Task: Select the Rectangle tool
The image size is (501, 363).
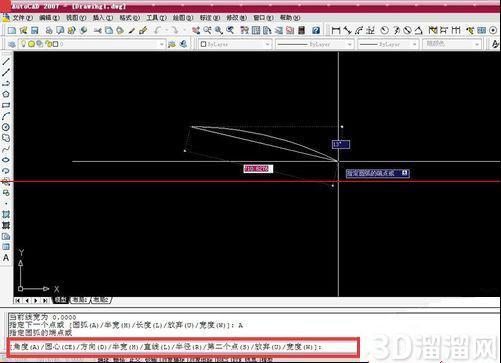Action: (6, 105)
